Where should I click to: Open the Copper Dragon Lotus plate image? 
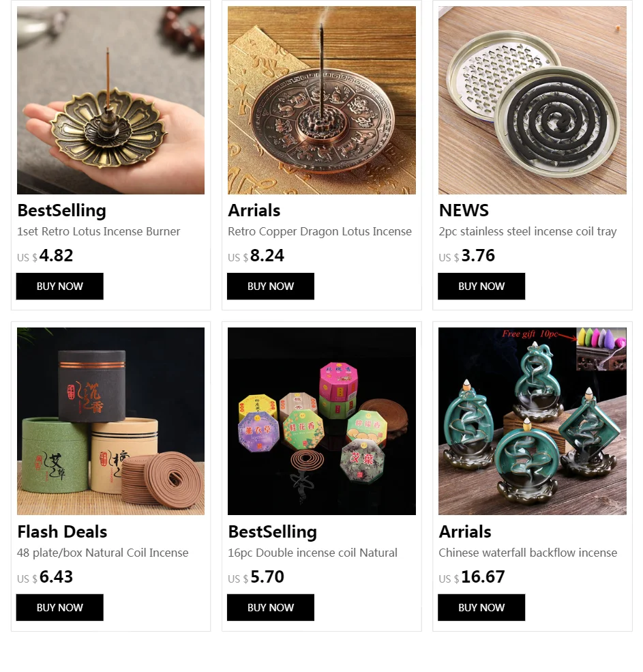[x=322, y=100]
